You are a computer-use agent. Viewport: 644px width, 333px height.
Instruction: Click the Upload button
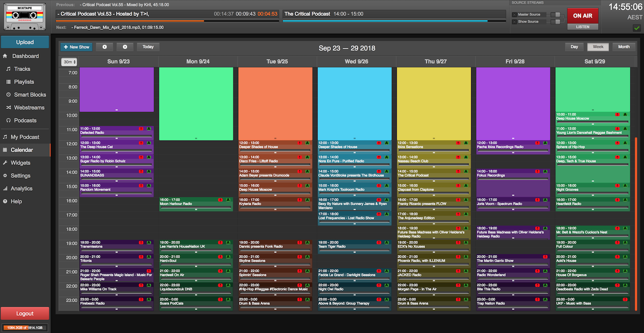25,42
